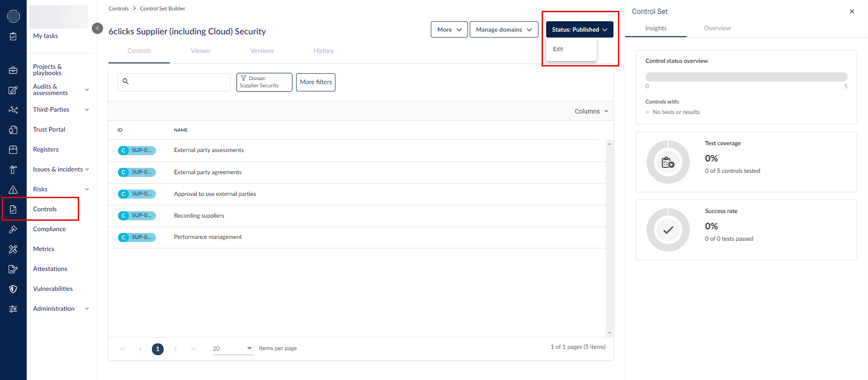Click page number 1 button
This screenshot has width=868, height=380.
[x=158, y=349]
